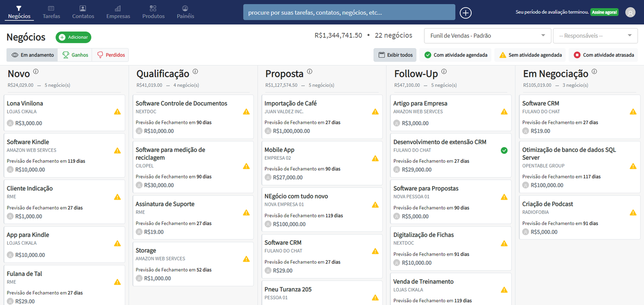Open the user avatar menu
644x305 pixels.
[630, 12]
